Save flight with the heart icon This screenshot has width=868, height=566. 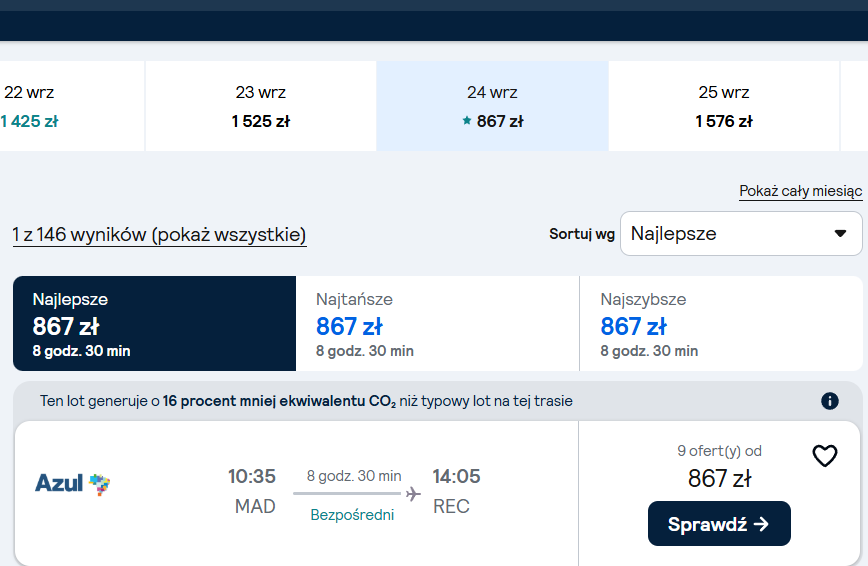click(824, 456)
